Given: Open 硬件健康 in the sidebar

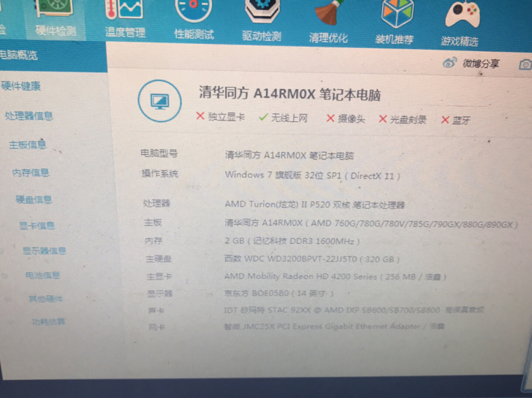Looking at the screenshot, I should point(20,85).
